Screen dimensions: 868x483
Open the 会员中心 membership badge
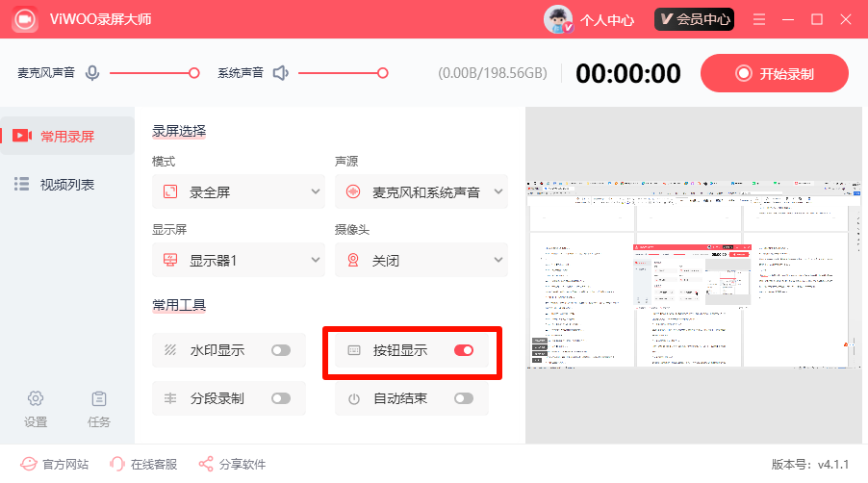coord(694,19)
